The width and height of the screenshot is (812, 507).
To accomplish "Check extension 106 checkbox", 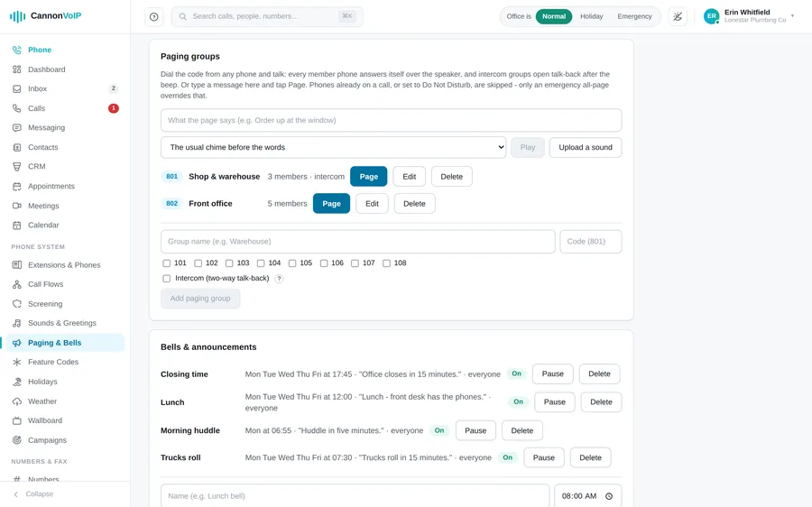I will point(324,263).
